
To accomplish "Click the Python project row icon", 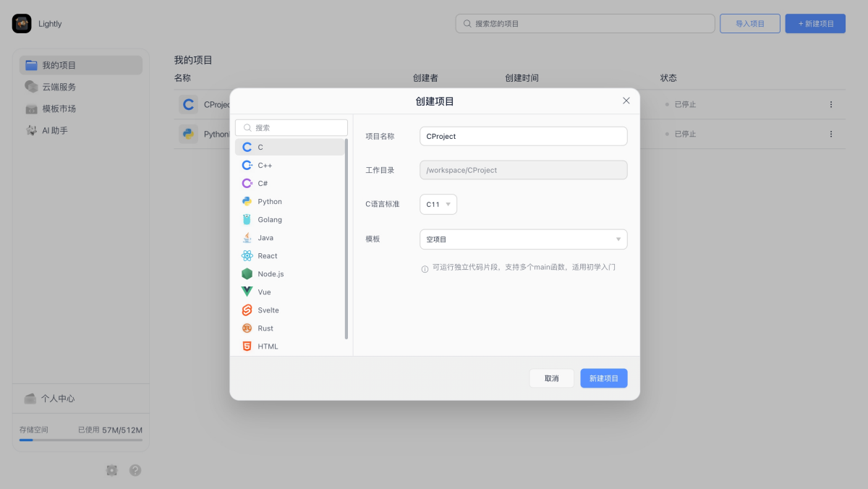I will (x=188, y=134).
